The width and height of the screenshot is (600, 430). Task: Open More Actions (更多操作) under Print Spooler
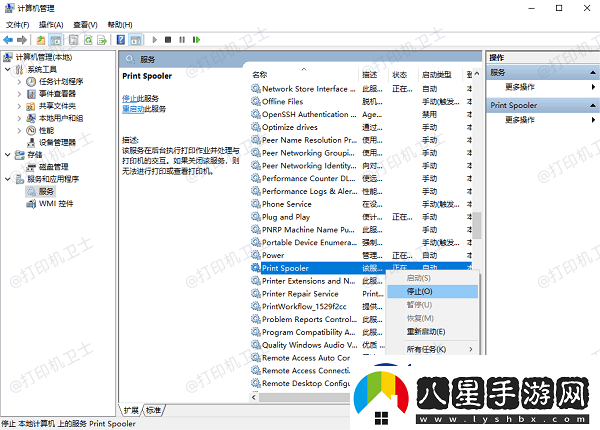[519, 120]
